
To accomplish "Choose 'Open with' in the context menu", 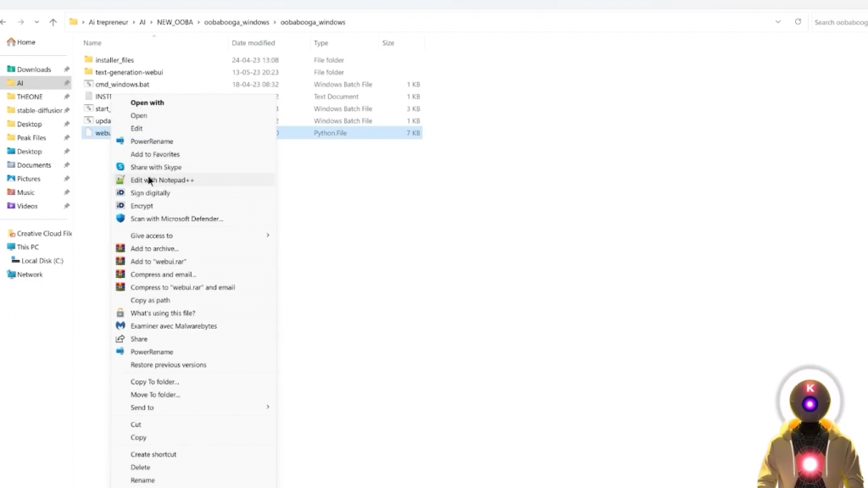I will 147,103.
